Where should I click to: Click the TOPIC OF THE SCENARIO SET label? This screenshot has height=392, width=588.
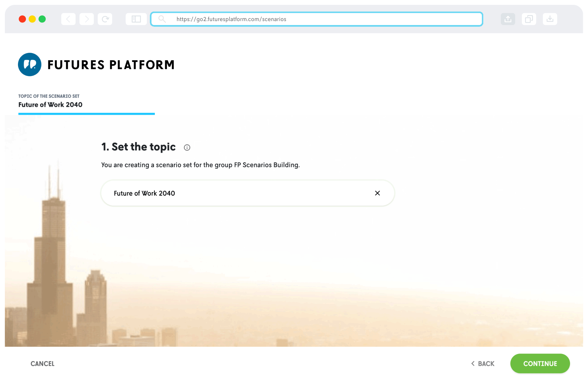(x=49, y=96)
